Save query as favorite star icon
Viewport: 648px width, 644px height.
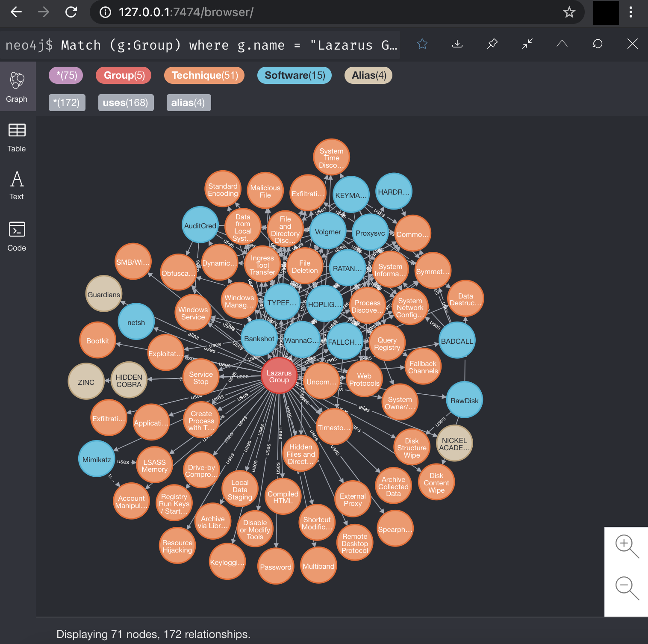point(422,44)
